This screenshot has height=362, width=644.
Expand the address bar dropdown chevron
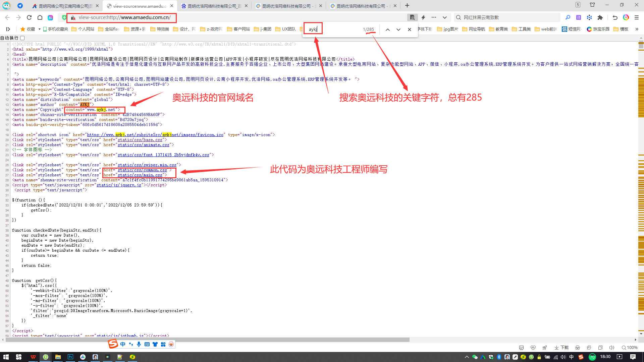click(x=445, y=17)
